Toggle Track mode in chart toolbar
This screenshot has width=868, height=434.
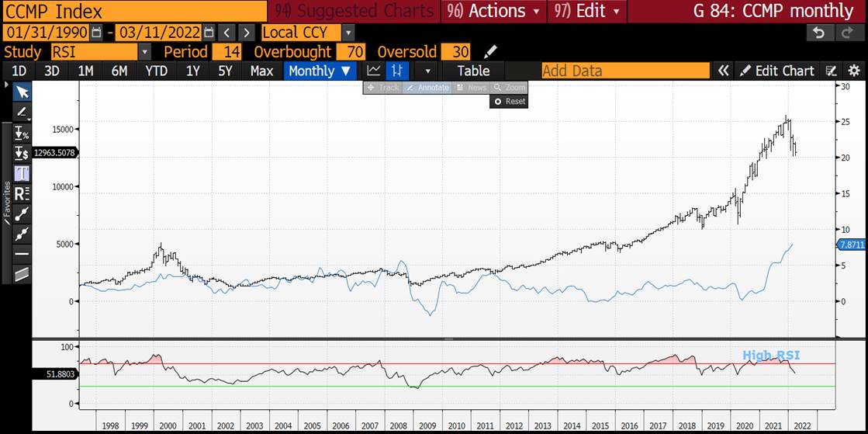pos(382,88)
